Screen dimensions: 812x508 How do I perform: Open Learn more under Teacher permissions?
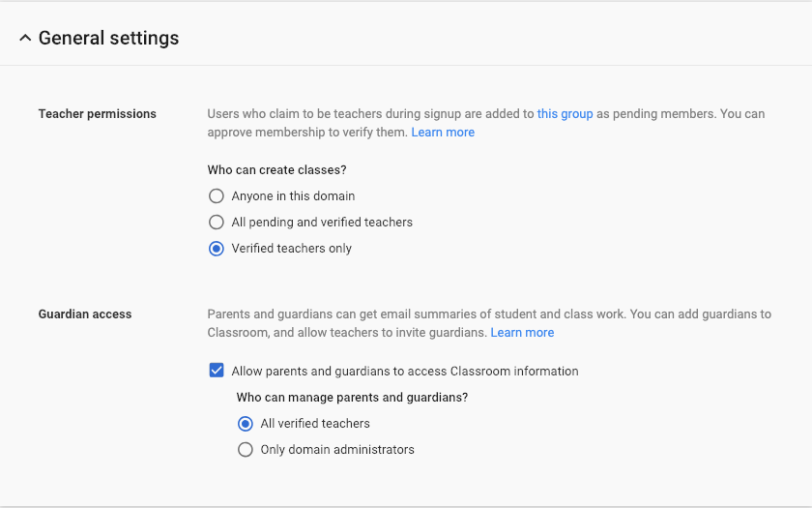point(443,133)
